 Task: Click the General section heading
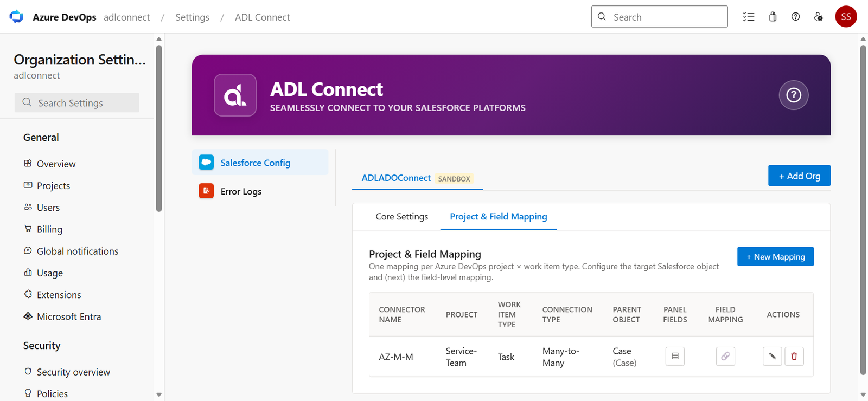(x=41, y=138)
